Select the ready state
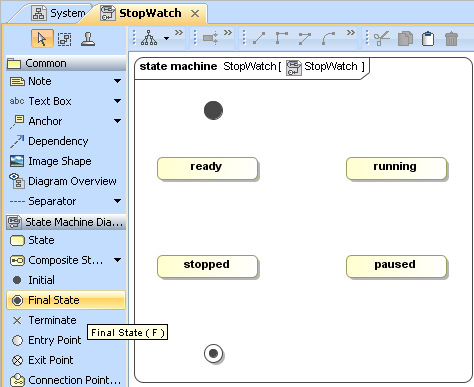This screenshot has width=474, height=387. coord(207,169)
